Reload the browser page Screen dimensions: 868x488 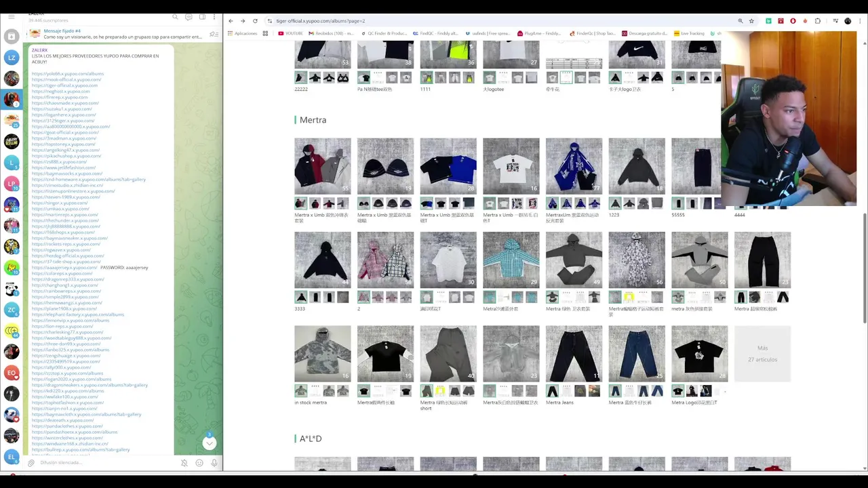point(255,21)
